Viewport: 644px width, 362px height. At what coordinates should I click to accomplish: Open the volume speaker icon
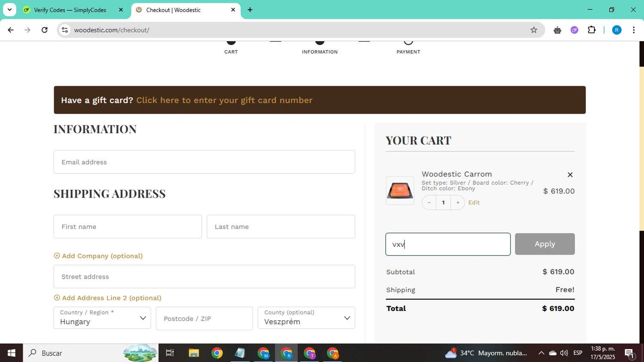(564, 353)
